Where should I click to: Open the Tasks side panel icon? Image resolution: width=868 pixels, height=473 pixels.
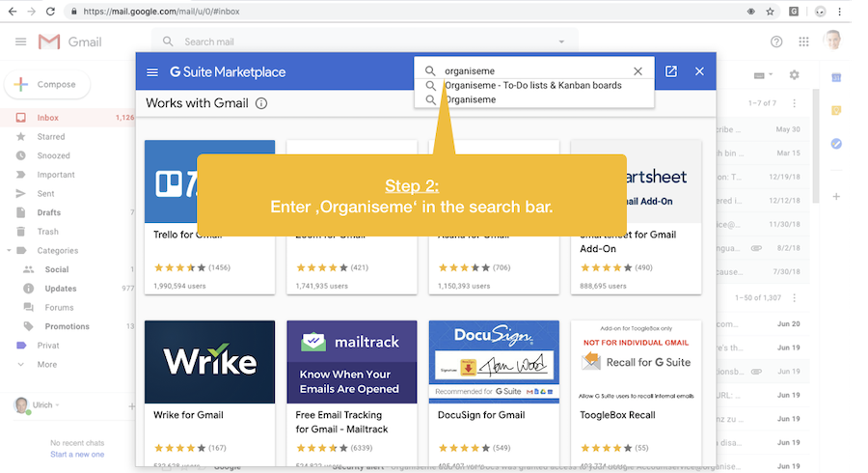coord(836,144)
